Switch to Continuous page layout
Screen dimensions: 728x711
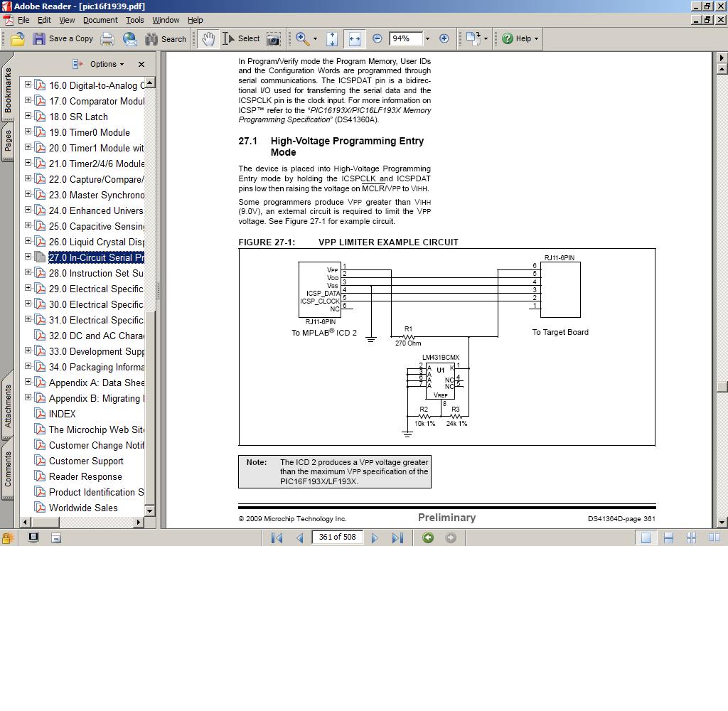click(668, 538)
